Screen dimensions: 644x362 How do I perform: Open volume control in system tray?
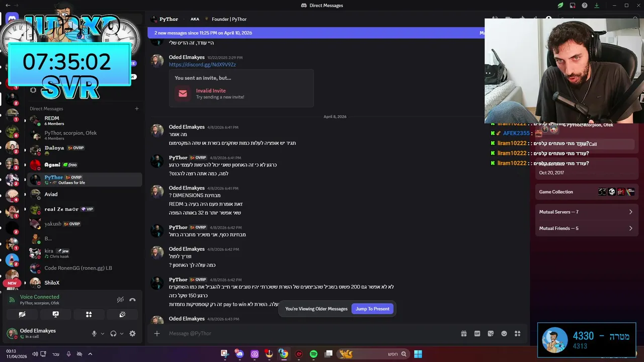(x=35, y=354)
